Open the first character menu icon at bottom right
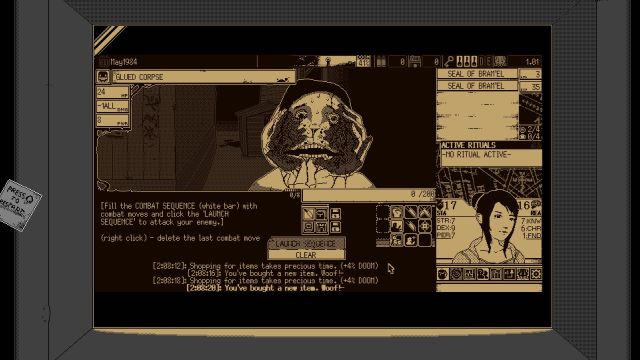 (x=443, y=274)
